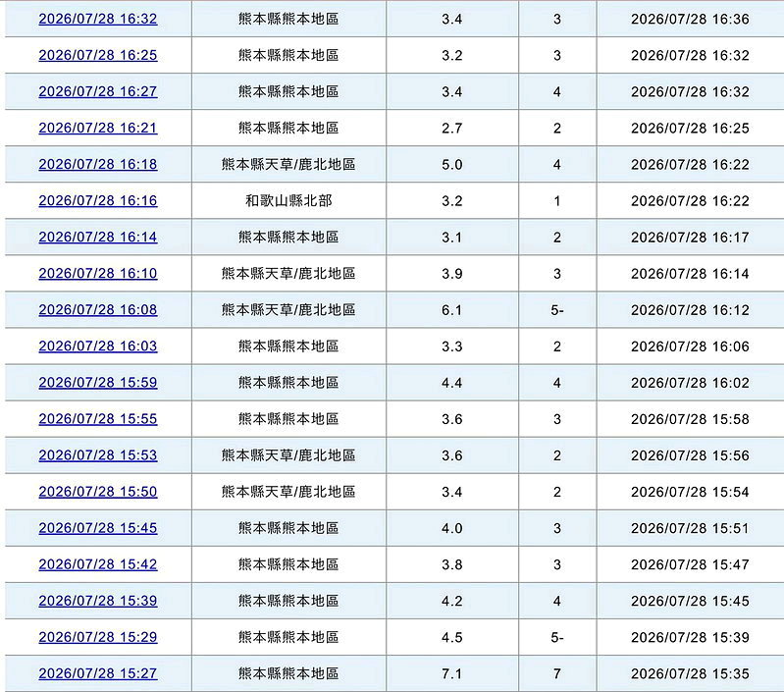Select 熊本縣天草/鹿北地區 in the 16:18 row
This screenshot has height=692, width=784.
point(288,165)
